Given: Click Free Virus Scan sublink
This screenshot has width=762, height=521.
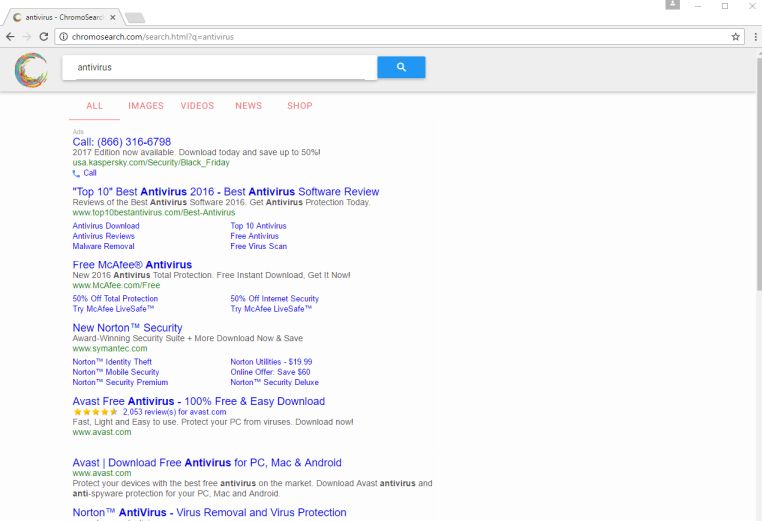Looking at the screenshot, I should pos(259,246).
